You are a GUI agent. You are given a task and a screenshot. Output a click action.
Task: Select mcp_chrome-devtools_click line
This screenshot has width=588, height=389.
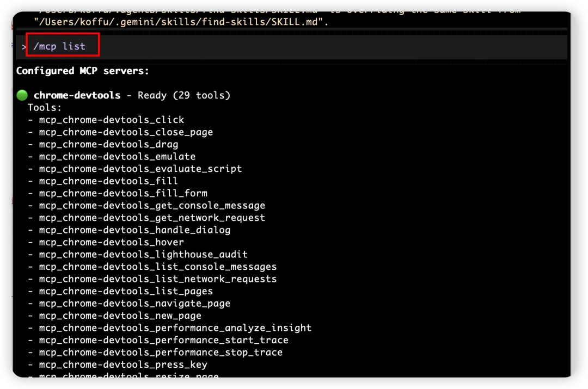(x=112, y=120)
